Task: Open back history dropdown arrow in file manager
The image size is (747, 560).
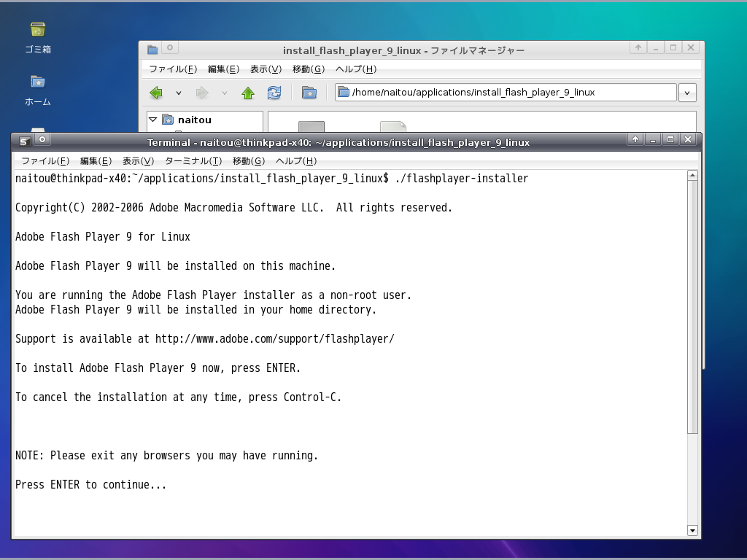Action: (x=179, y=93)
